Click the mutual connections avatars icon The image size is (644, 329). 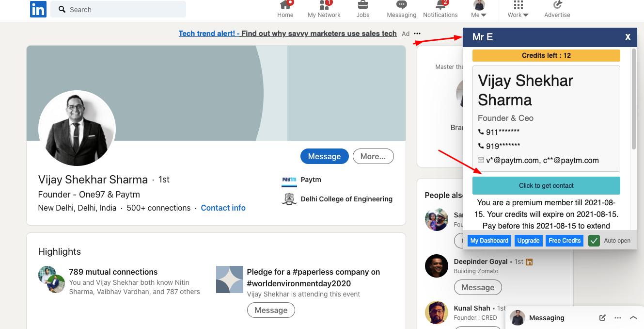point(52,280)
